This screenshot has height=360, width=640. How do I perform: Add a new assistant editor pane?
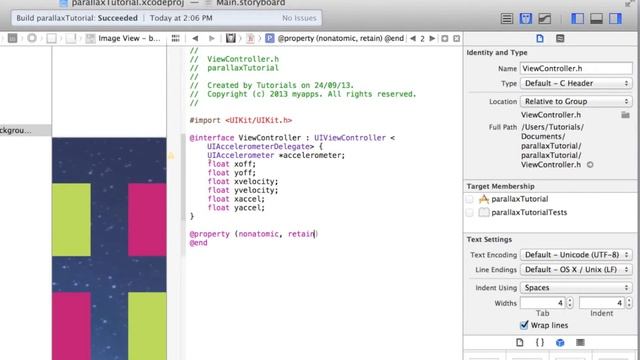[444, 38]
